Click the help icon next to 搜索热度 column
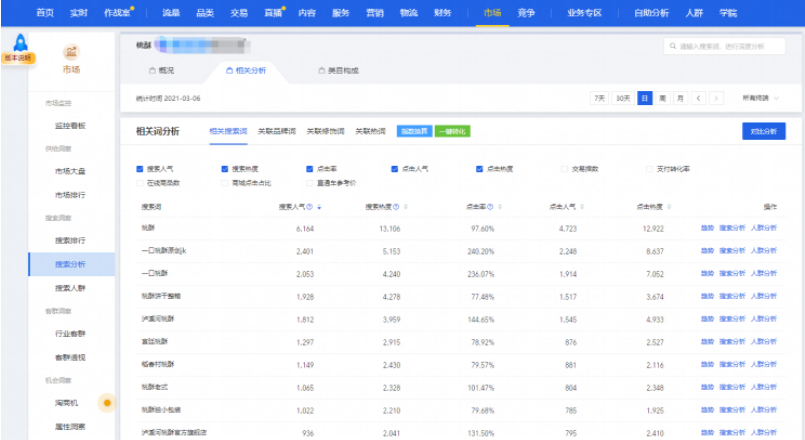 396,207
